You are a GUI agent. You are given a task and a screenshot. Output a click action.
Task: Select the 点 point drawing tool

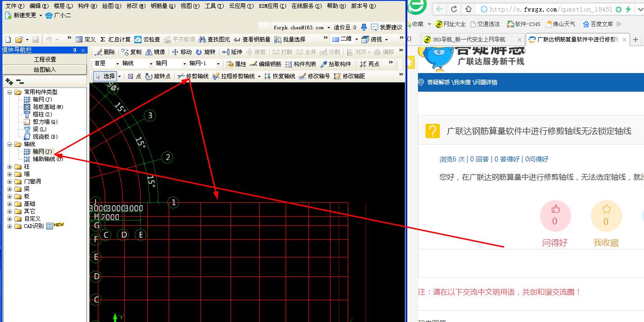coord(134,76)
